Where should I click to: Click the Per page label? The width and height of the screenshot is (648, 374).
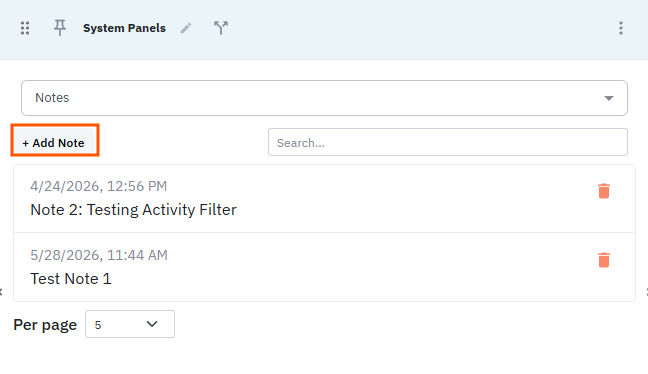click(x=45, y=325)
